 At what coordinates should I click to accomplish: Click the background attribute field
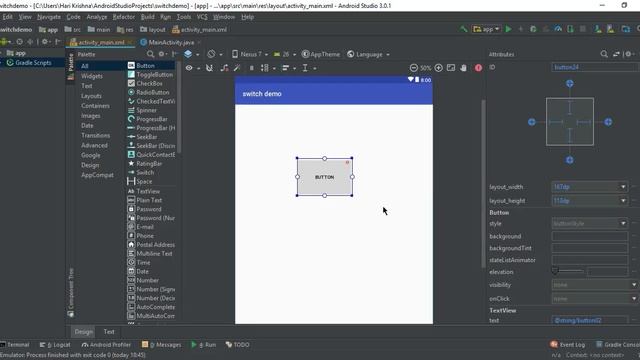pyautogui.click(x=589, y=236)
